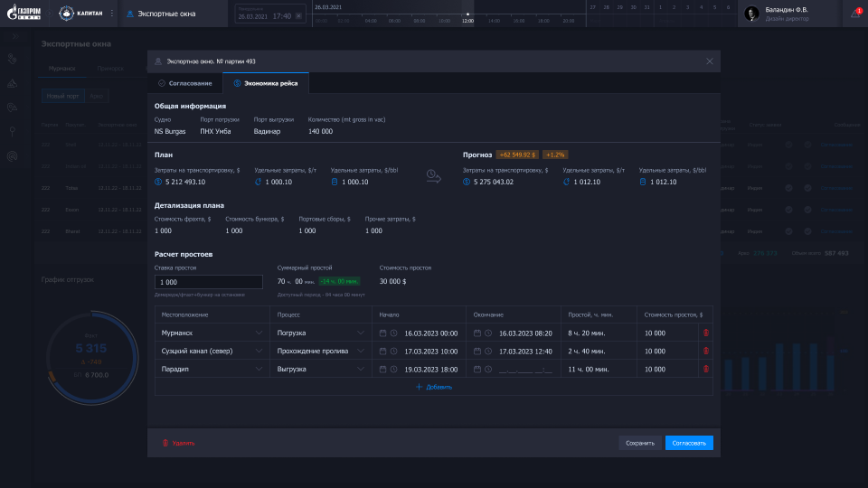
Task: Open clock picker for Парадип start time
Action: point(394,370)
